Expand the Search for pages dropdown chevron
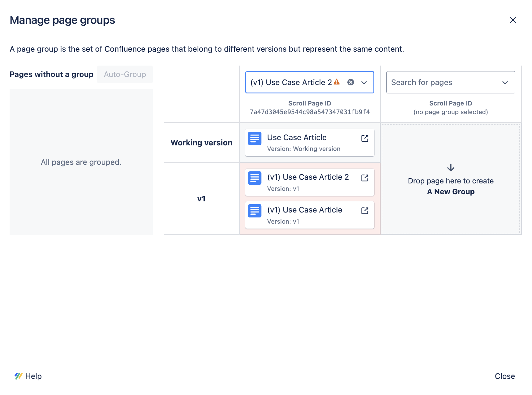Viewport: 532px width, 395px height. pos(505,83)
